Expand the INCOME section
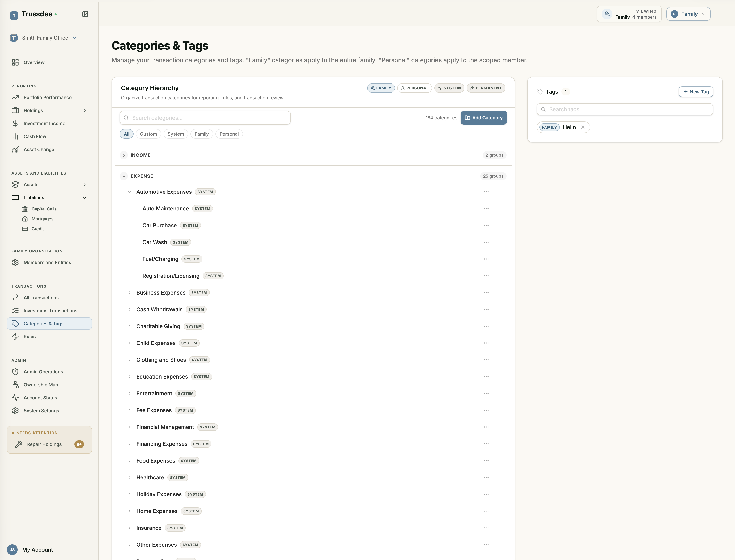This screenshot has width=735, height=560. [x=124, y=155]
